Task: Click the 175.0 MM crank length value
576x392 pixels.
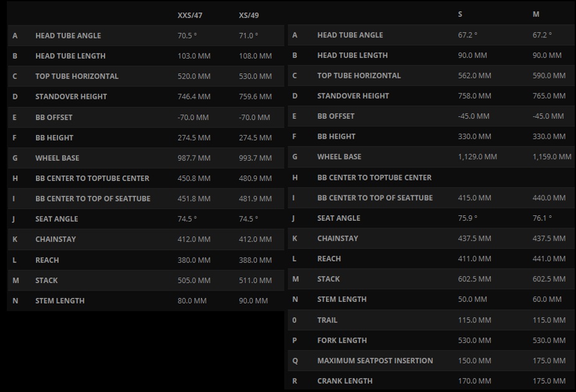Action: click(x=549, y=381)
